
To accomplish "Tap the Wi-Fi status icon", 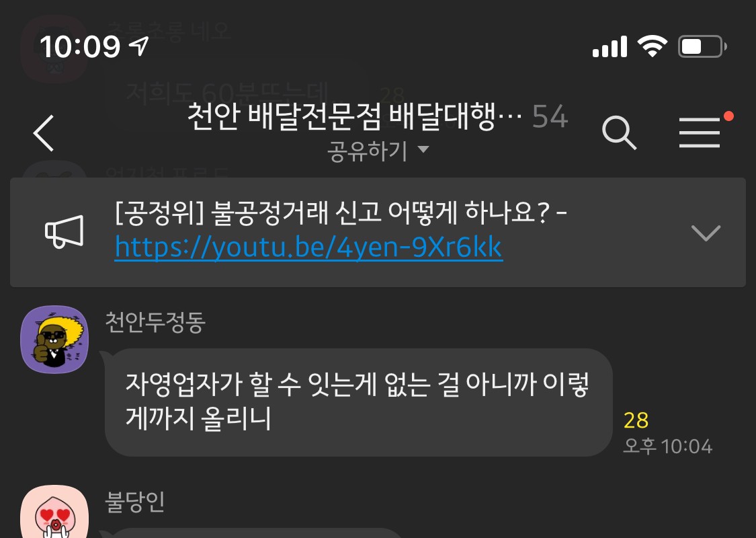I will coord(653,46).
